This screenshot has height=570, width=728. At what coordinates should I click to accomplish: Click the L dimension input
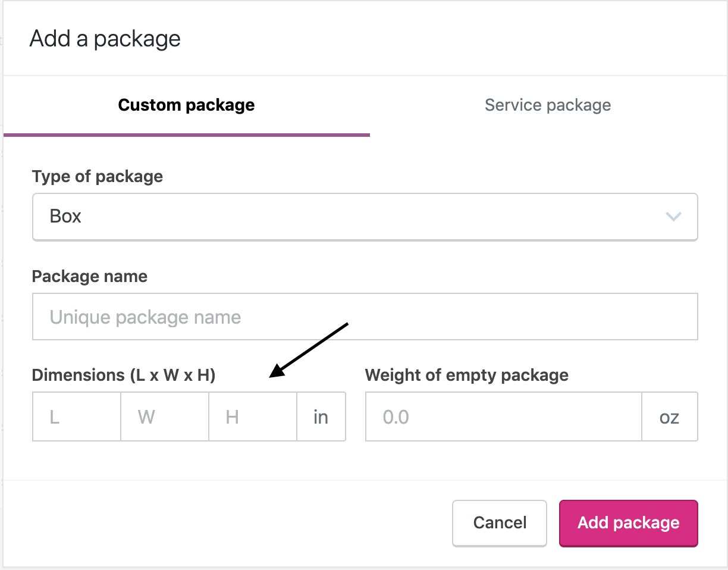pyautogui.click(x=76, y=416)
